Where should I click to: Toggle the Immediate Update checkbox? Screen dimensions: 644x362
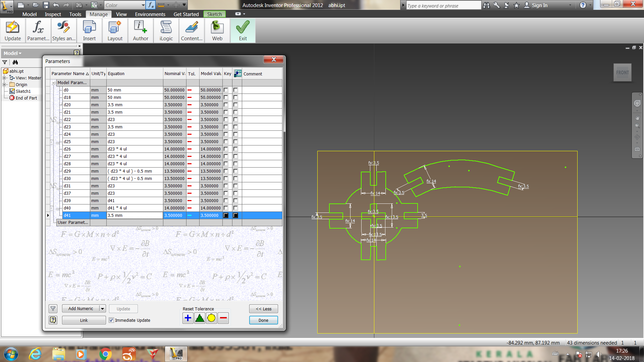pyautogui.click(x=111, y=320)
